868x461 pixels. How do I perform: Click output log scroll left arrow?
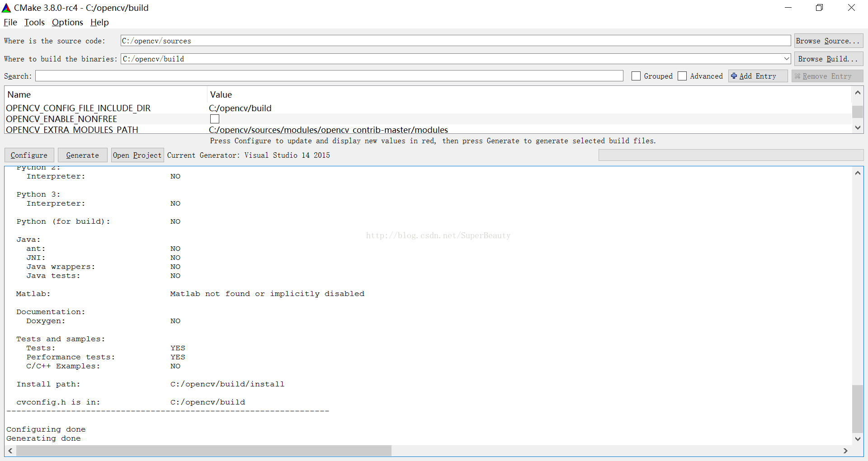(x=10, y=451)
